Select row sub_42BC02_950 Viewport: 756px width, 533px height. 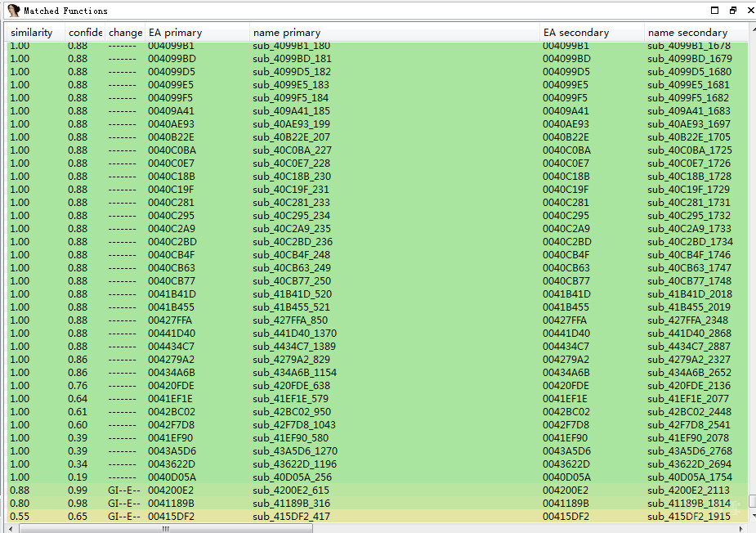pyautogui.click(x=377, y=412)
